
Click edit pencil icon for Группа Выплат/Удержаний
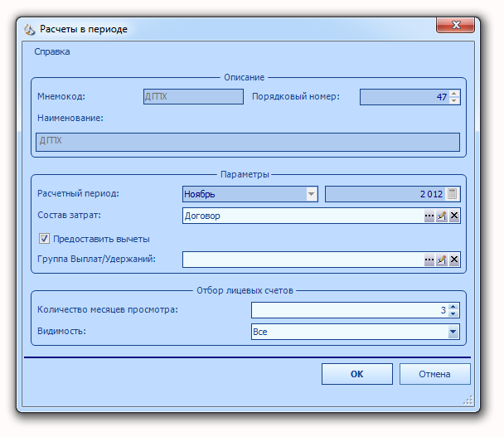click(x=442, y=260)
